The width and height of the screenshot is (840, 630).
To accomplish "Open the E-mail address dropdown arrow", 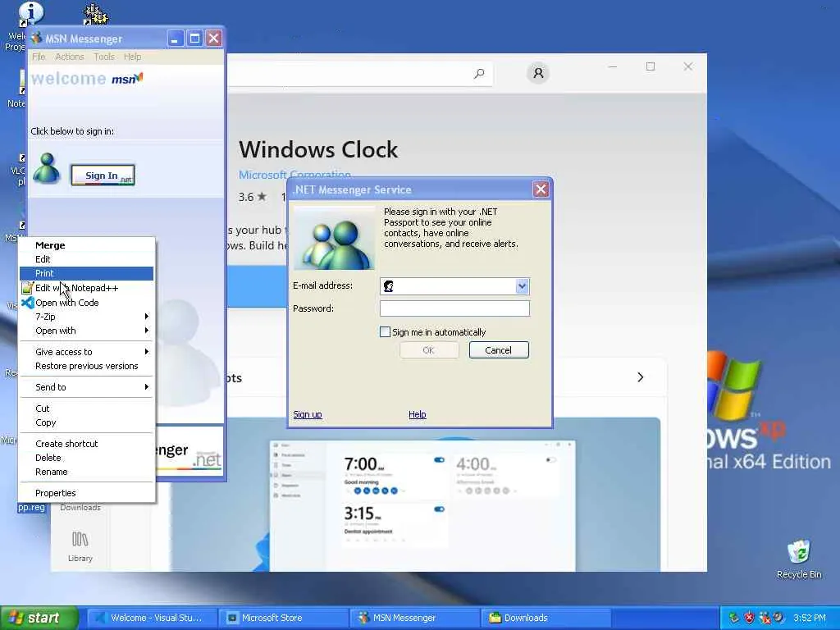I will click(x=522, y=286).
